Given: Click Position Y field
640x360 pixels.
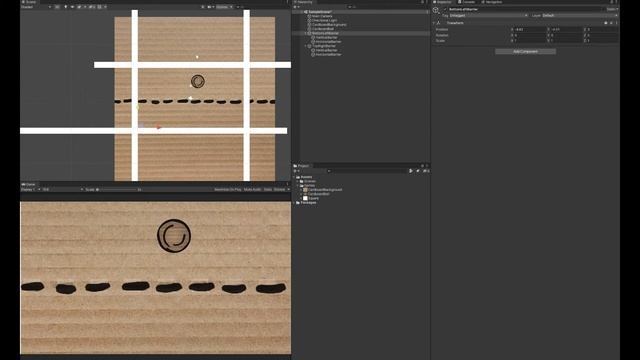Looking at the screenshot, I should click(566, 29).
